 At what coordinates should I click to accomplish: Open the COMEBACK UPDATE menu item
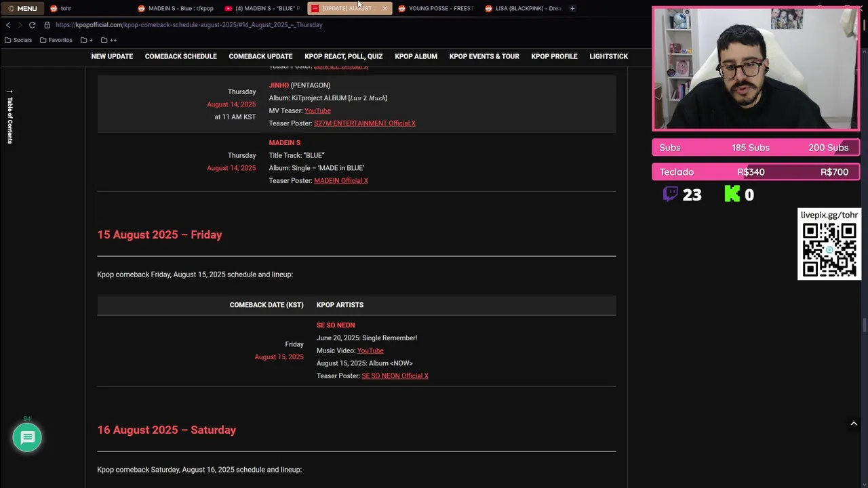260,56
